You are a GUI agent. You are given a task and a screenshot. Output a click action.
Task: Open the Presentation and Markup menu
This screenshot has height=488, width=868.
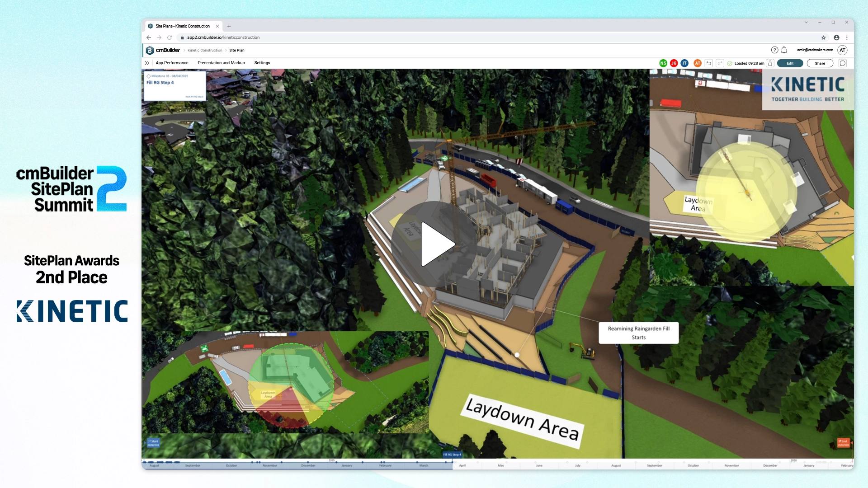(221, 63)
